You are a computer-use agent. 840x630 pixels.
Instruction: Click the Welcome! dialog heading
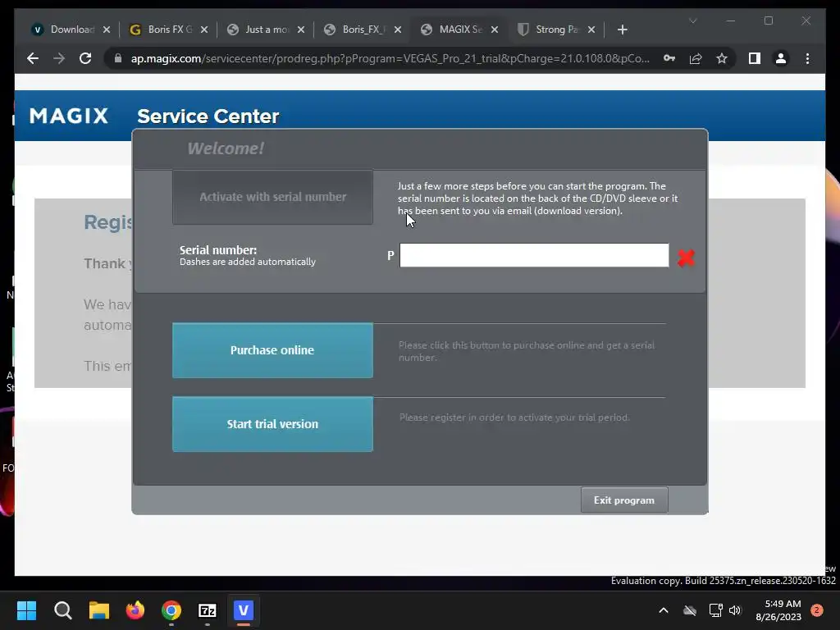click(226, 148)
